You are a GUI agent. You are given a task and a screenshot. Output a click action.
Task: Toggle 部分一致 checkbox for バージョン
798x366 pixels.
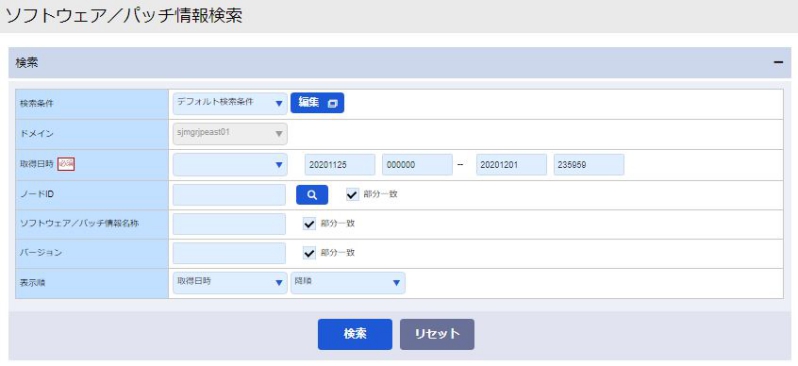309,252
